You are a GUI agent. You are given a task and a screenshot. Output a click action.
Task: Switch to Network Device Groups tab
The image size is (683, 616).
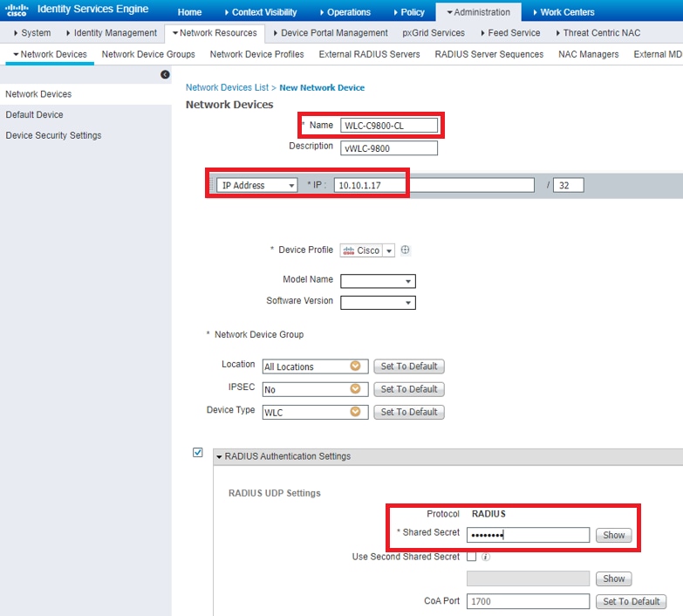coord(148,54)
